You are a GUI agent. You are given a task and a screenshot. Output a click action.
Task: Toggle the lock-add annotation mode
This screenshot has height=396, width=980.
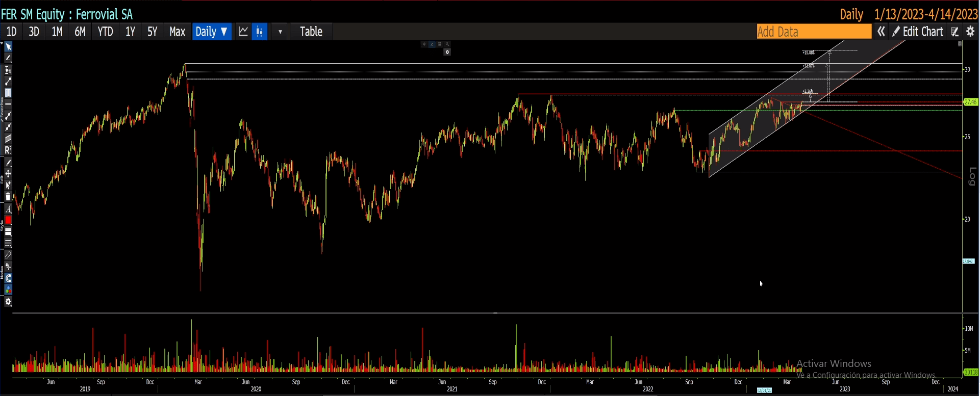[8, 267]
